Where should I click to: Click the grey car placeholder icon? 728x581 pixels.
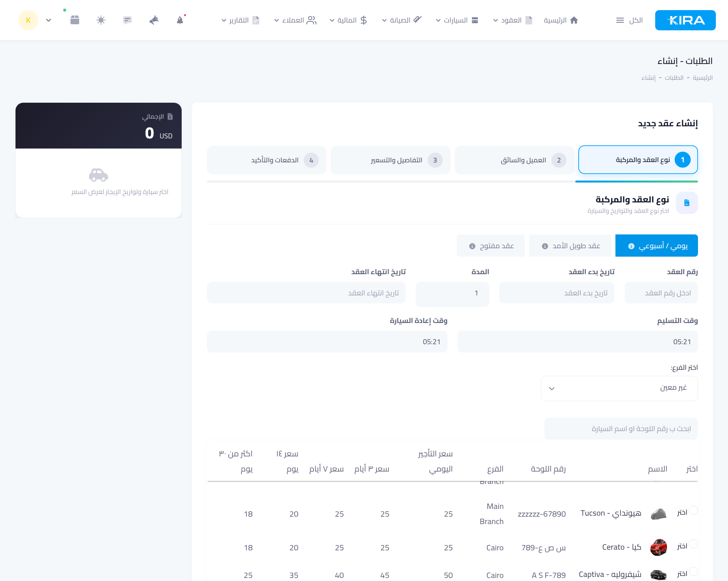coord(98,175)
